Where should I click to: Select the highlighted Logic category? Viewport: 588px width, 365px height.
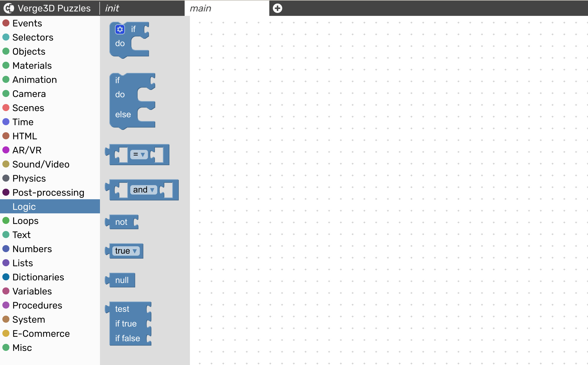click(x=50, y=207)
